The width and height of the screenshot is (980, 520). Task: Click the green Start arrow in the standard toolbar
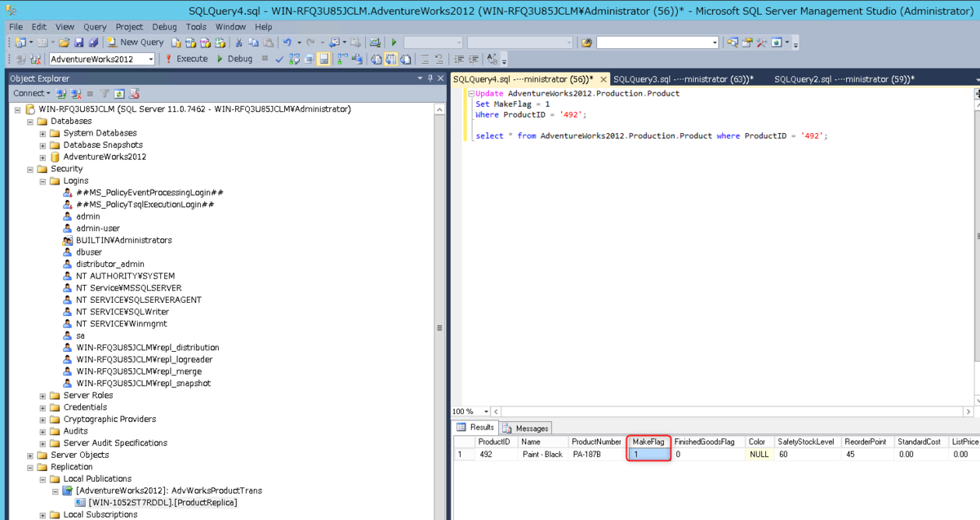(394, 42)
